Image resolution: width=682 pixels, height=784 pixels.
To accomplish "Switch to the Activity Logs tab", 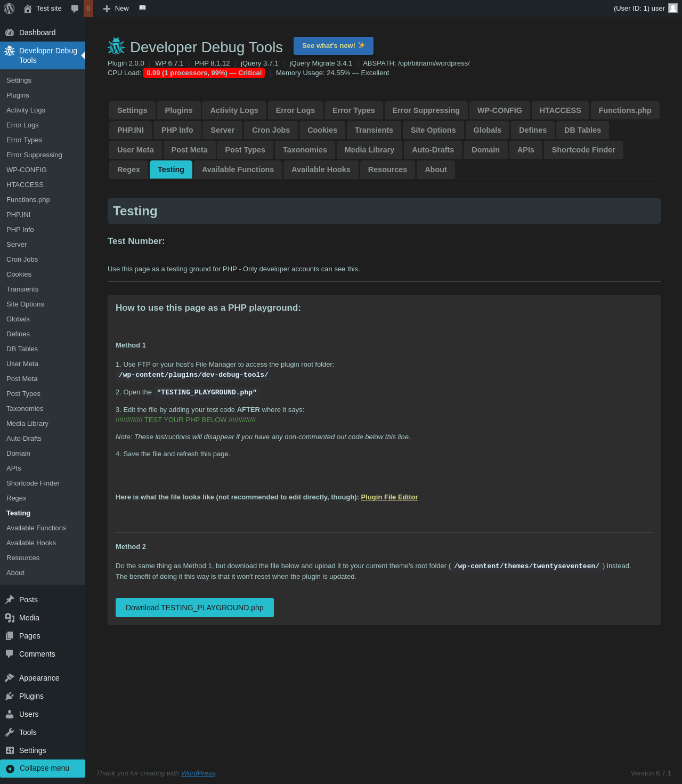I will click(234, 110).
